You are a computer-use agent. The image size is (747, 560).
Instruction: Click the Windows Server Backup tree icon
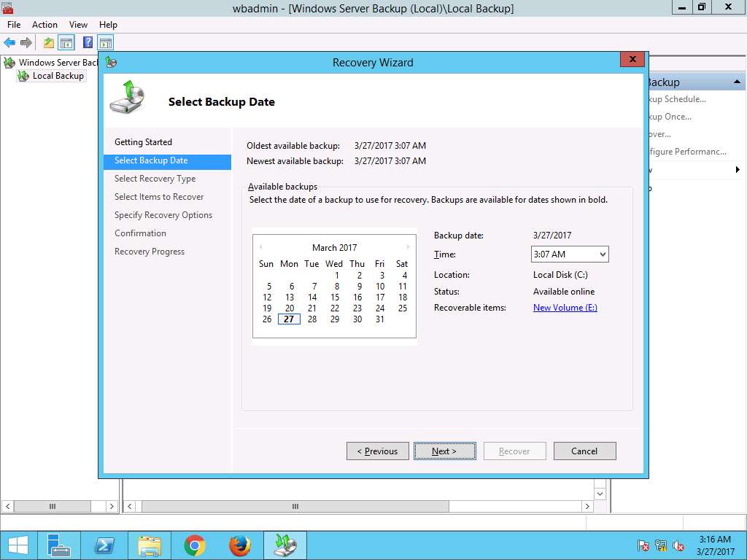click(9, 63)
